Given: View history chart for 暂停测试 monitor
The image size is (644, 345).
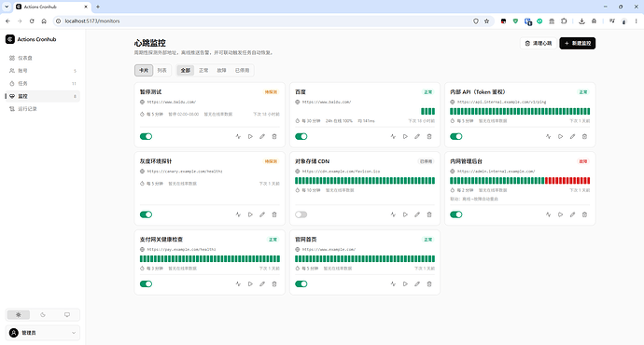Looking at the screenshot, I should click(238, 137).
